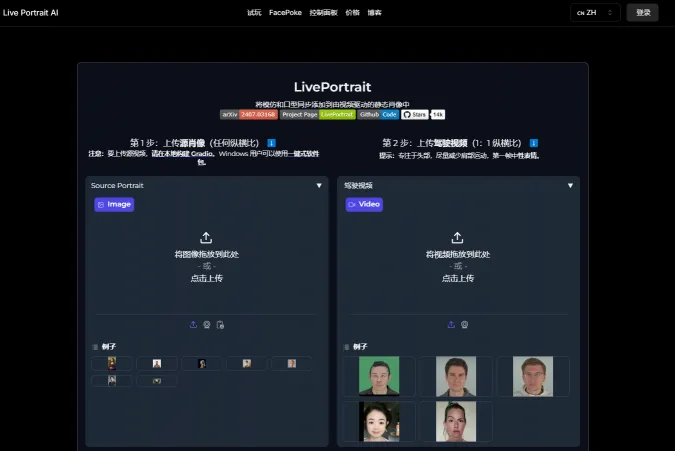Open 控制面板 in the top navigation
Viewport: 675px width, 451px height.
tap(323, 12)
